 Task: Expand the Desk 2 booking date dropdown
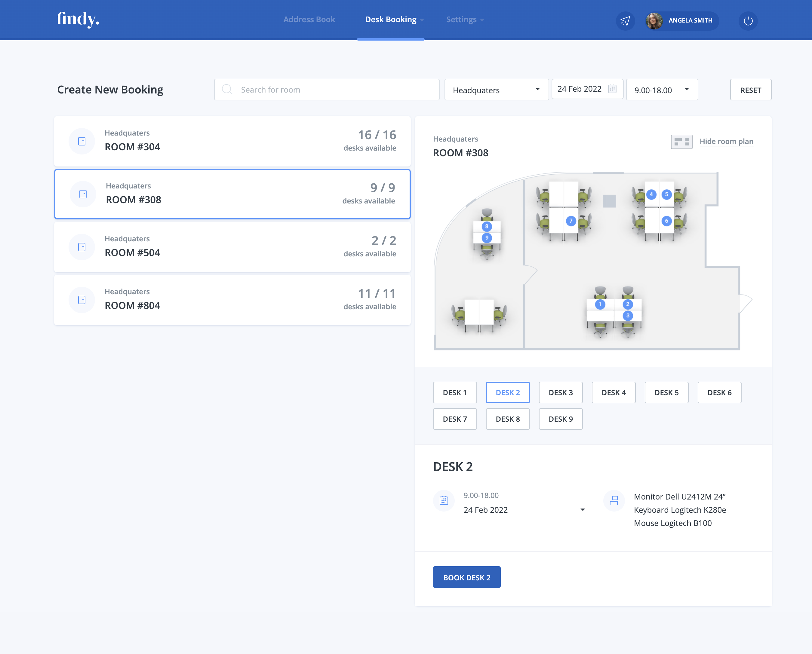[x=583, y=510]
